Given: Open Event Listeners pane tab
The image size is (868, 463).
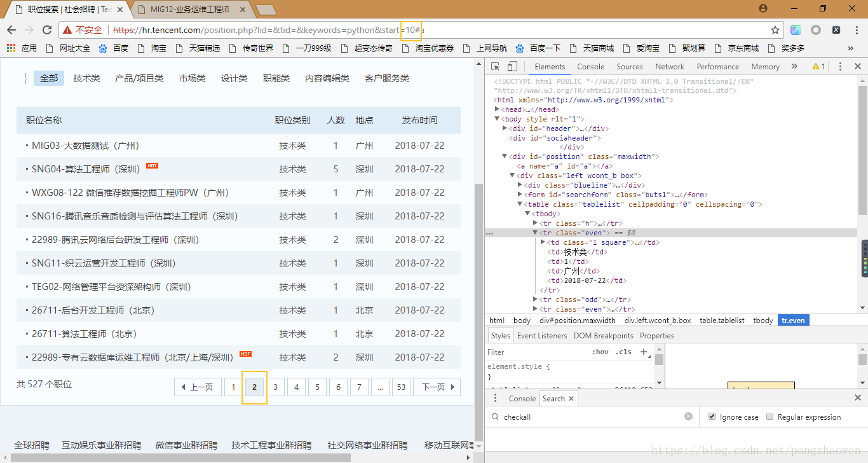Looking at the screenshot, I should pyautogui.click(x=542, y=336).
